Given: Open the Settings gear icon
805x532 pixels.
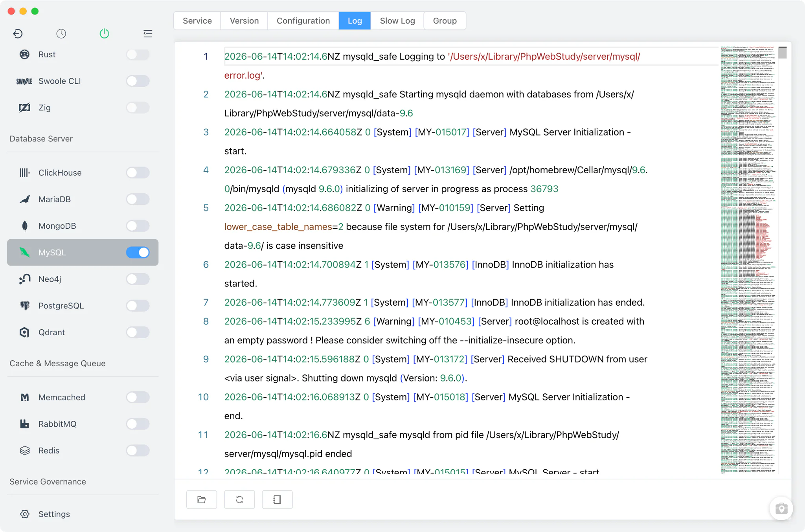Looking at the screenshot, I should click(x=25, y=514).
